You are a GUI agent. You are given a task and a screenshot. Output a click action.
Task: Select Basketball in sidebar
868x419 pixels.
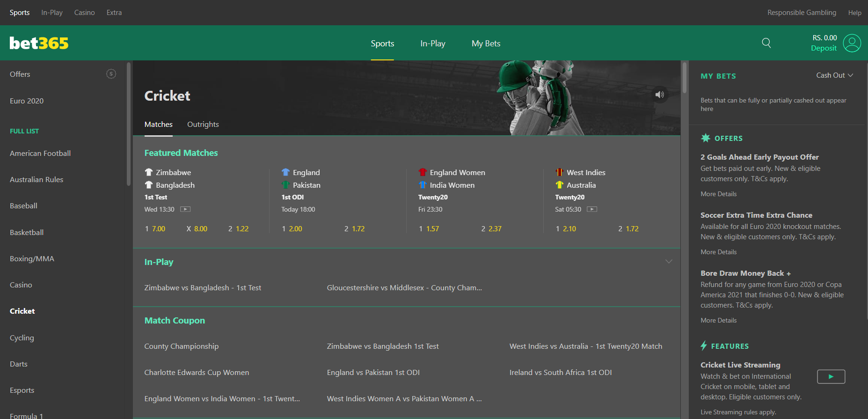[27, 233]
